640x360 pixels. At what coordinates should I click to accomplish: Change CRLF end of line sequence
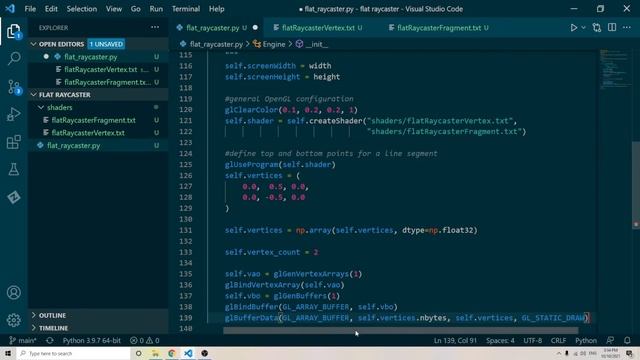[x=558, y=340]
